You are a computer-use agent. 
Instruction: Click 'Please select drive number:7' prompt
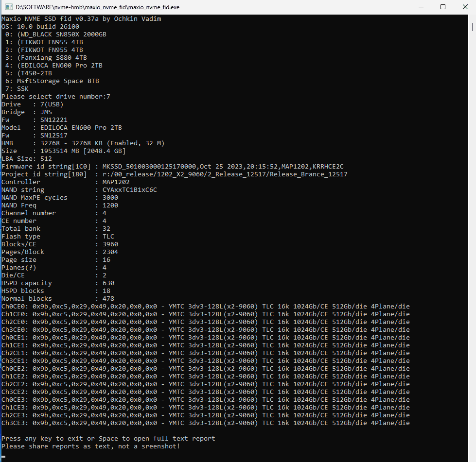tap(56, 97)
